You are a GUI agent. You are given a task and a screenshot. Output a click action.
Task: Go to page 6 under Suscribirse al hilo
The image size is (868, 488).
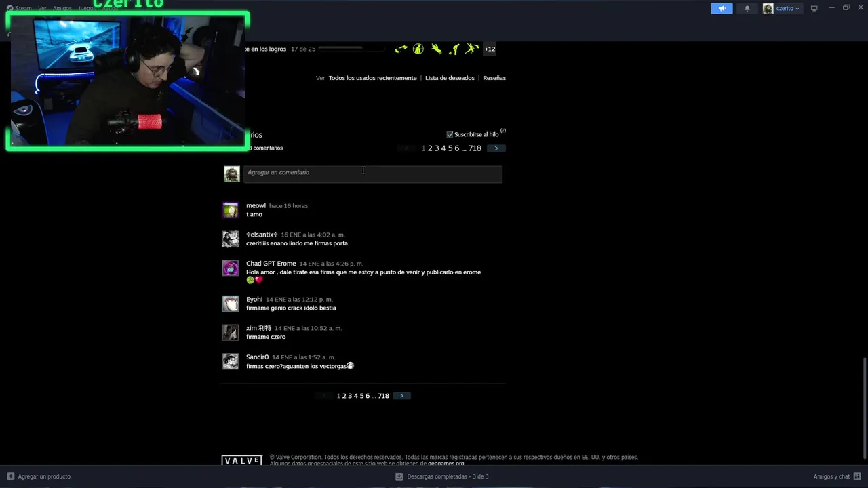(457, 148)
